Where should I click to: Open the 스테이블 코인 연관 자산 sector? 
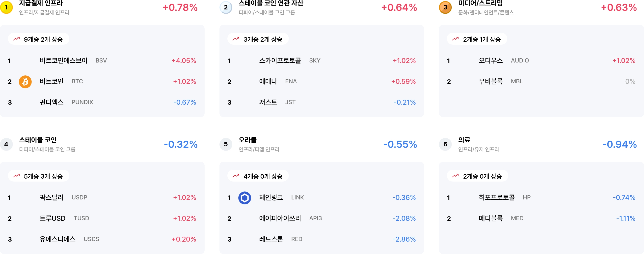[271, 3]
